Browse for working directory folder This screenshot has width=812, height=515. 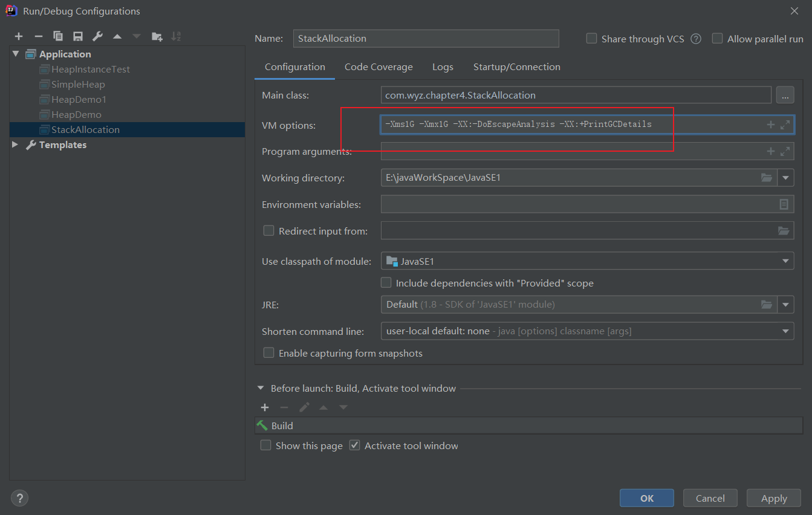tap(767, 178)
